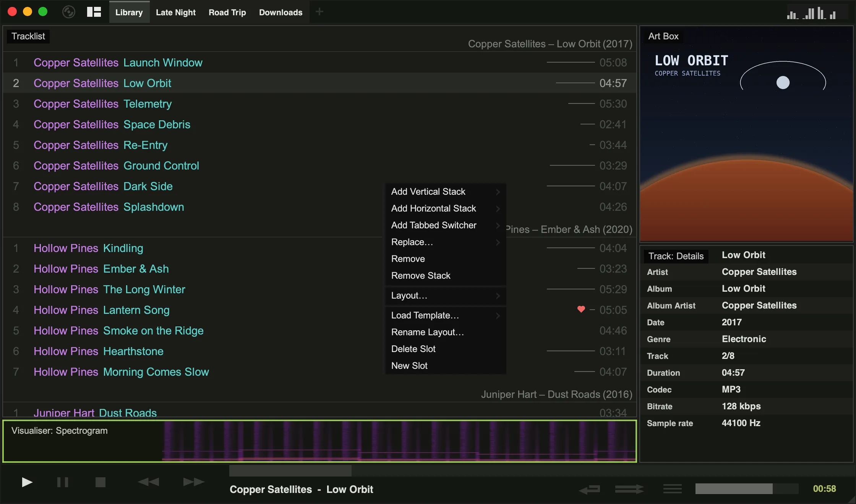Image resolution: width=856 pixels, height=504 pixels.
Task: Click the disc logo icon in top bar
Action: coord(69,12)
